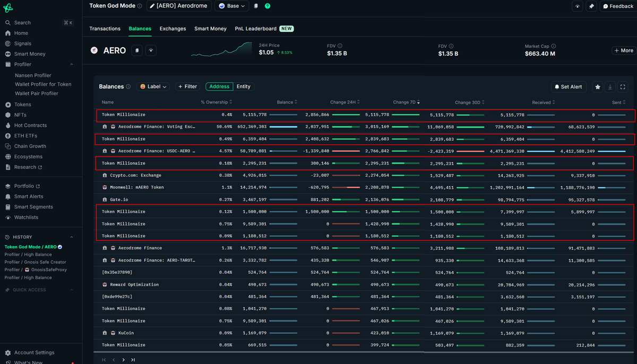Image resolution: width=637 pixels, height=364 pixels.
Task: Click the copy icon beside Base selector
Action: (x=256, y=6)
